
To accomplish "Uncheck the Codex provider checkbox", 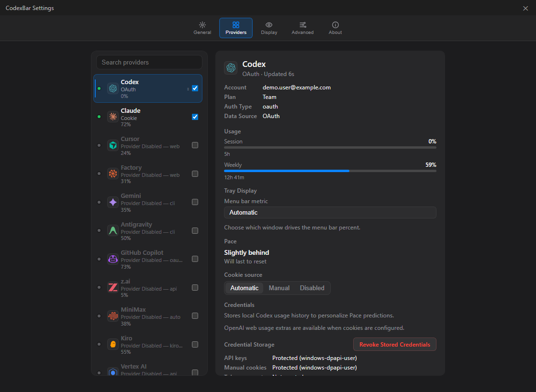I will point(195,88).
